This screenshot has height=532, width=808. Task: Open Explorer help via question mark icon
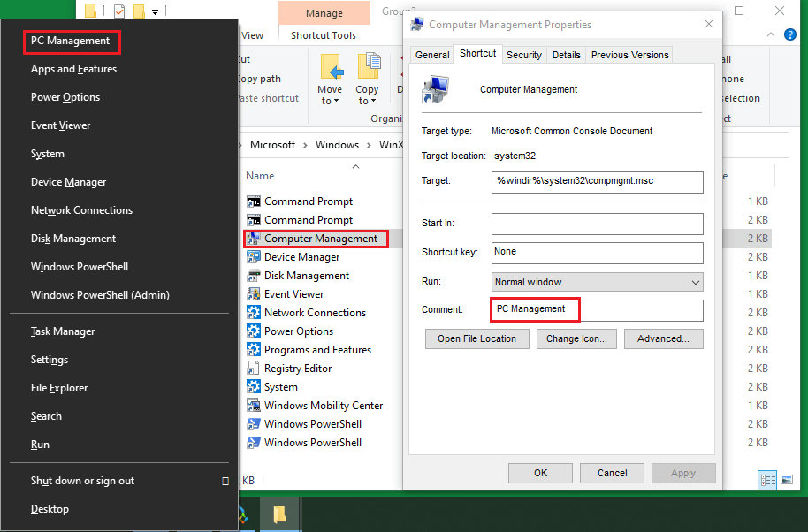click(790, 34)
